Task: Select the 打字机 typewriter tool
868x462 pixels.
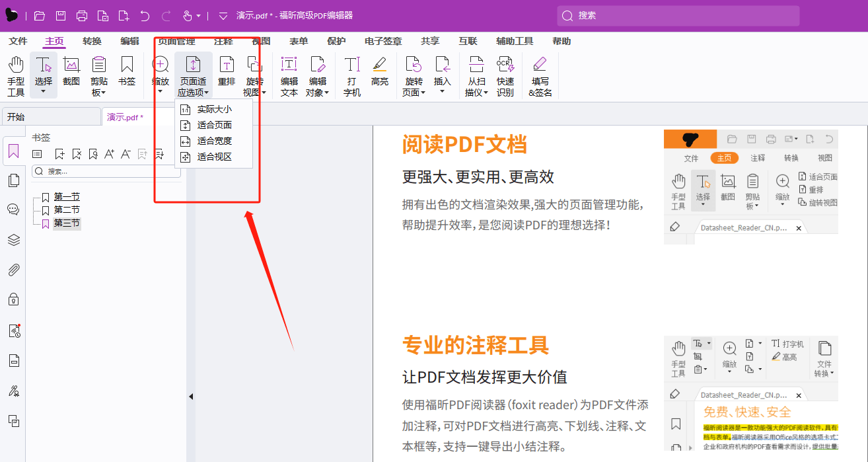Action: 352,77
